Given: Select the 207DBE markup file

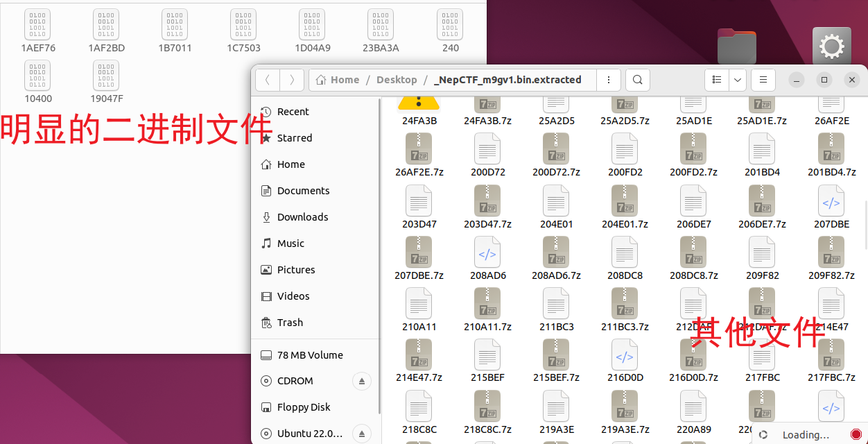Looking at the screenshot, I should click(831, 207).
